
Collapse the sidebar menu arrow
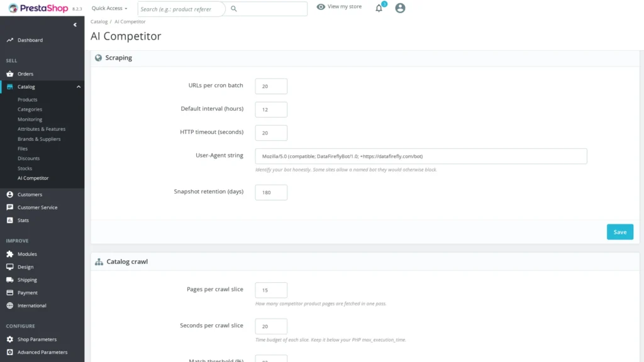pyautogui.click(x=75, y=25)
